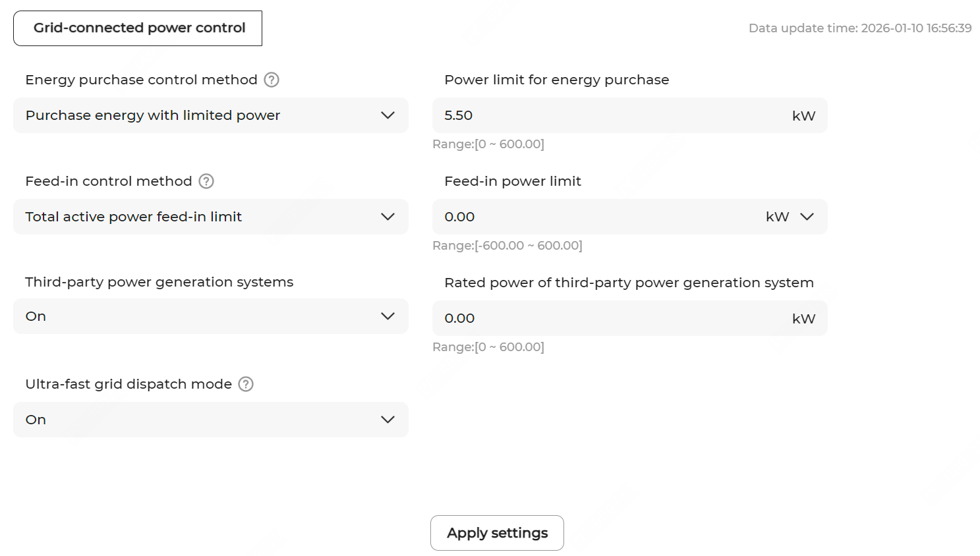Select the 'Purchase energy with limited power' combo box
Viewport: 980px width, 556px height.
198,115
